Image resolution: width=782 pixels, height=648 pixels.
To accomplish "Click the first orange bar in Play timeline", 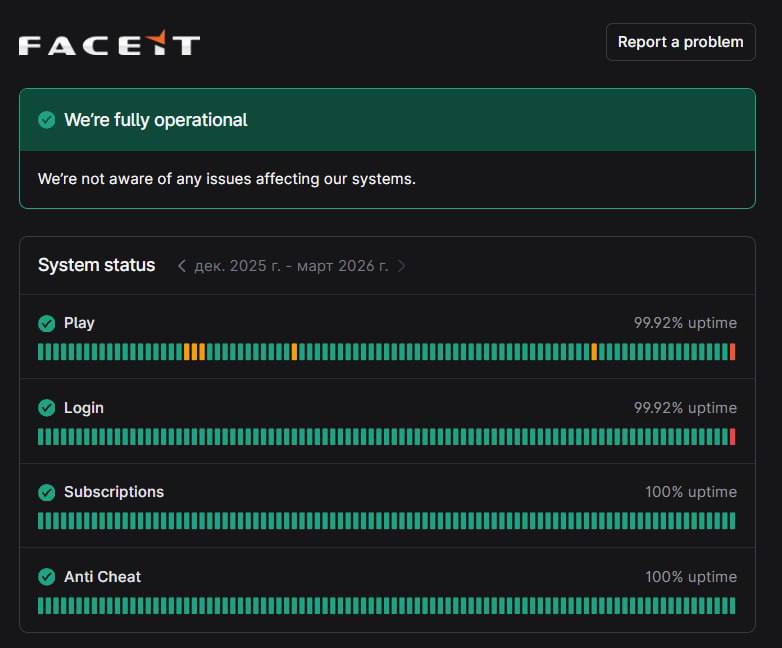I will [x=187, y=352].
